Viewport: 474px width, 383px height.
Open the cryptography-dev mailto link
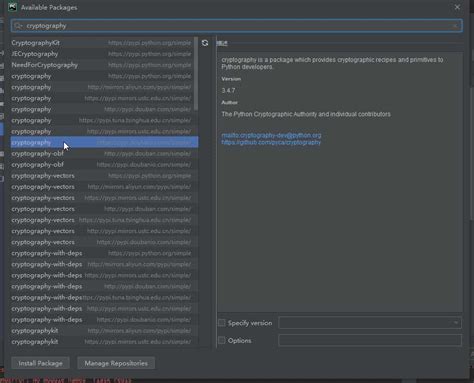[271, 135]
